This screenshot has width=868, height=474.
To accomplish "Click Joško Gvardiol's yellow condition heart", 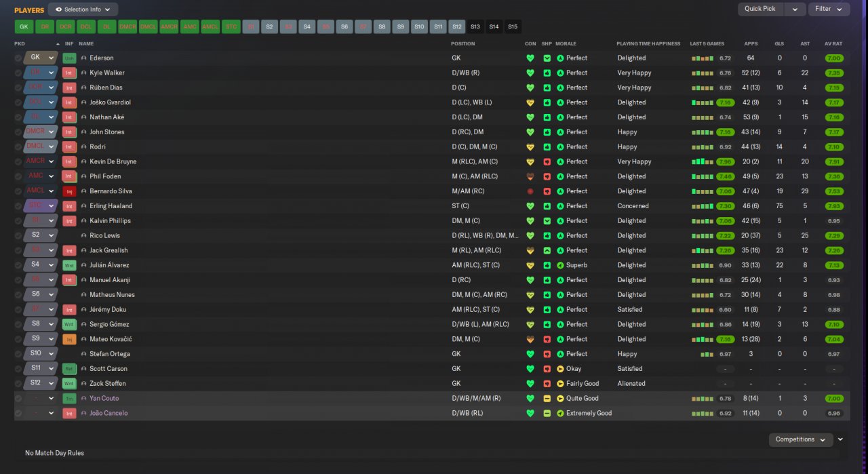I will pos(530,102).
